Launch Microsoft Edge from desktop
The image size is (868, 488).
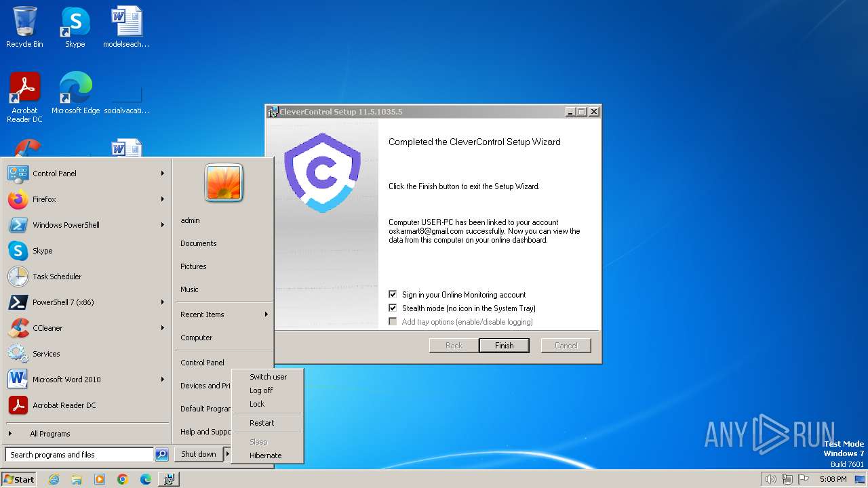[x=75, y=93]
